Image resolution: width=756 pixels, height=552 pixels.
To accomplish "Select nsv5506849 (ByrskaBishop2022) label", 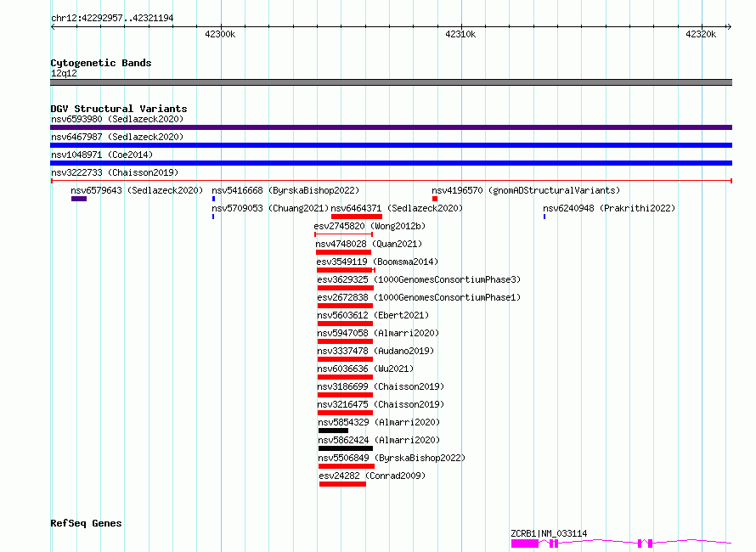I will tap(392, 458).
